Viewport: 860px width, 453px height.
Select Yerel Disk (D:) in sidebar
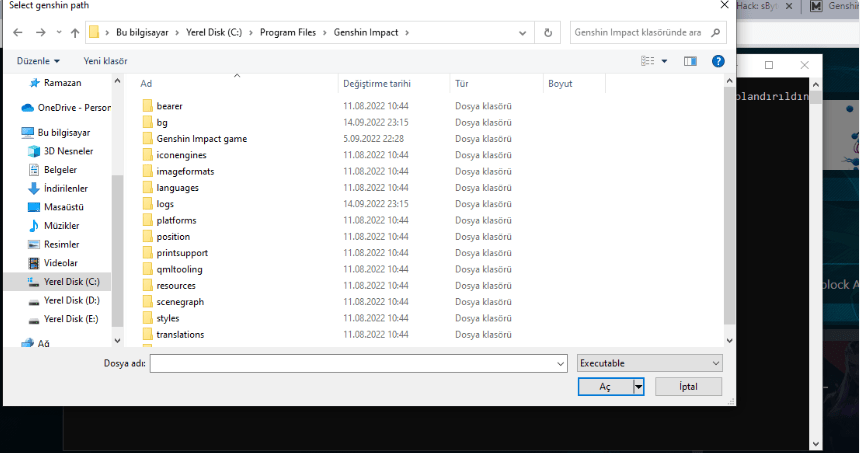(64, 300)
